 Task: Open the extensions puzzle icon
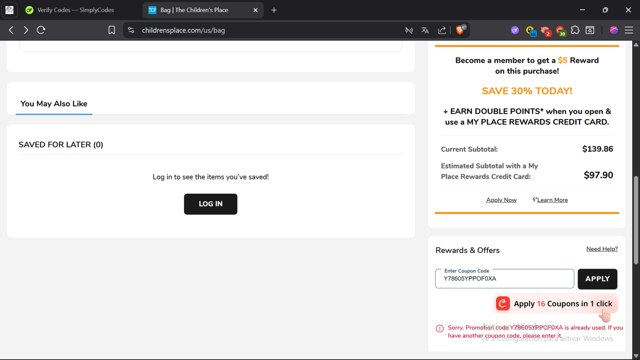pyautogui.click(x=575, y=30)
